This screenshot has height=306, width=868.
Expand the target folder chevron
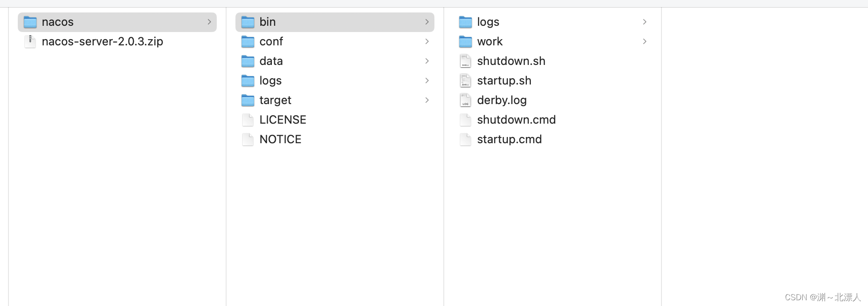pyautogui.click(x=427, y=100)
